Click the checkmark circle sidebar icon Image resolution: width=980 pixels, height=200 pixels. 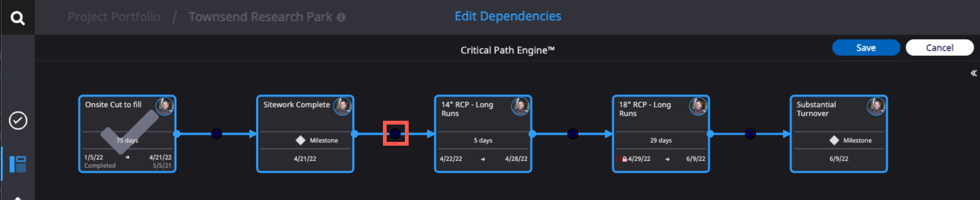coord(18,121)
